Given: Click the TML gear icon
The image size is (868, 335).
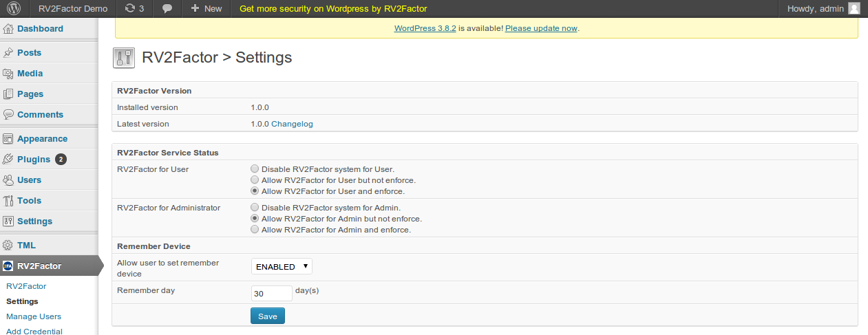Looking at the screenshot, I should pos(8,246).
